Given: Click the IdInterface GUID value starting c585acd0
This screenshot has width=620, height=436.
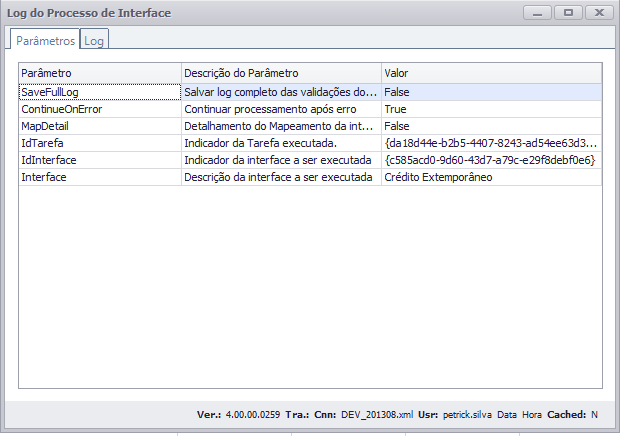Looking at the screenshot, I should 491,160.
